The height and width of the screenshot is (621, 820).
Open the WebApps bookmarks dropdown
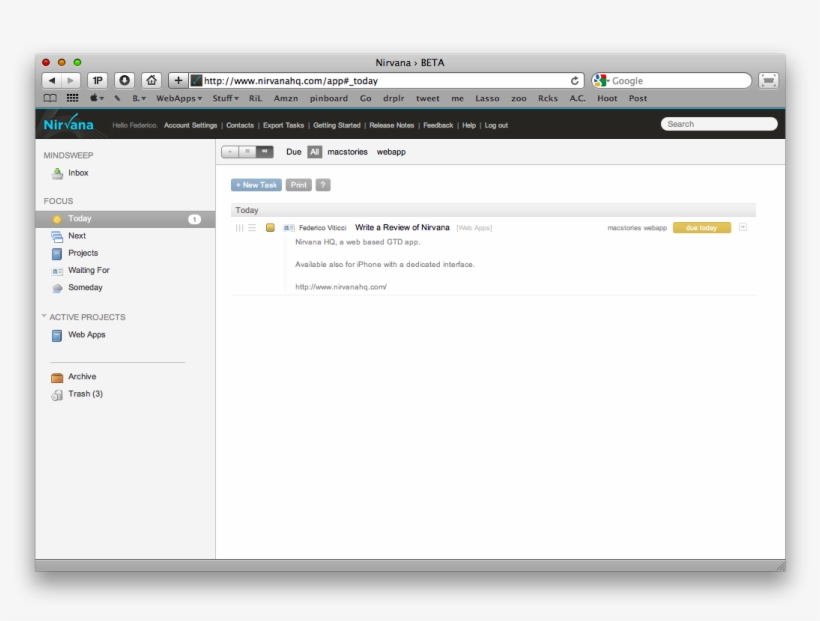click(x=179, y=98)
